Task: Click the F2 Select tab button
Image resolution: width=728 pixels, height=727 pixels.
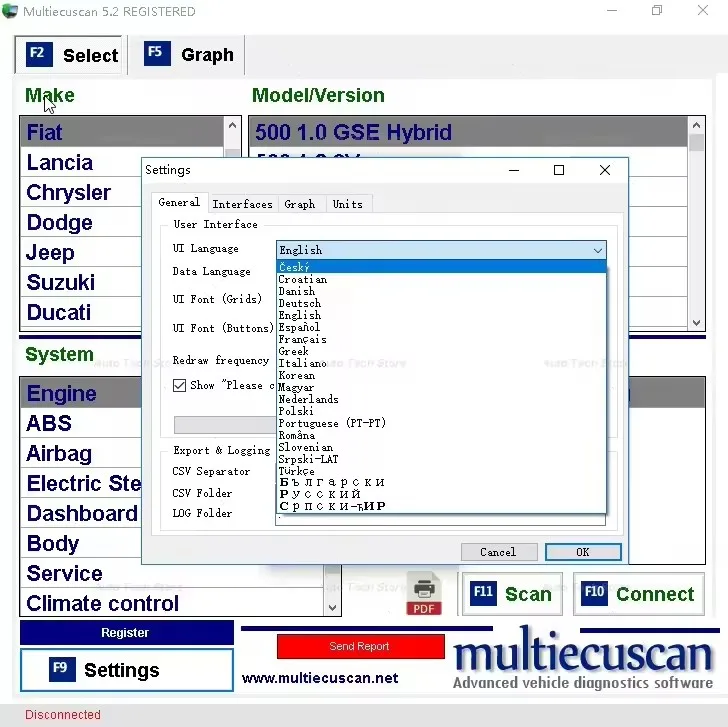Action: (x=72, y=55)
